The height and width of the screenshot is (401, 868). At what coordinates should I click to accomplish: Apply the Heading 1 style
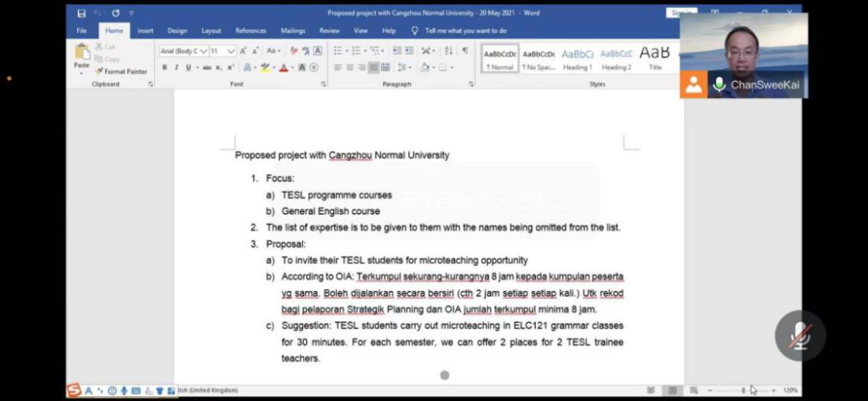pyautogui.click(x=577, y=58)
